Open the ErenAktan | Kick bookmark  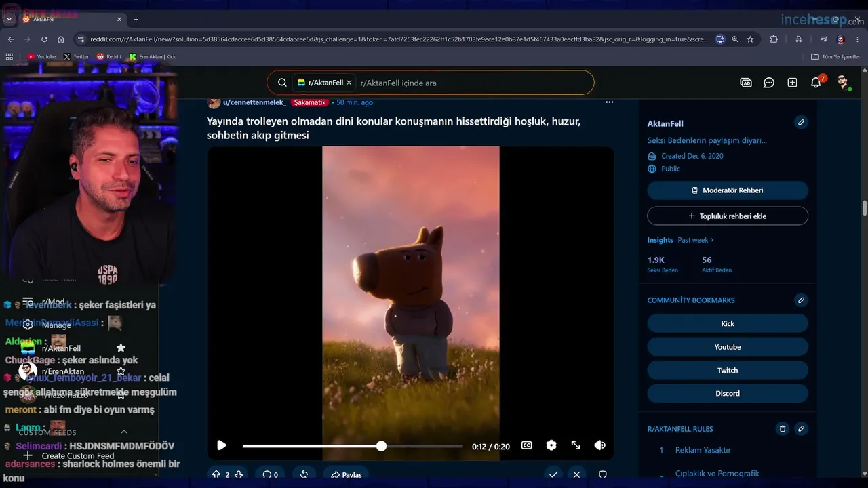[153, 57]
